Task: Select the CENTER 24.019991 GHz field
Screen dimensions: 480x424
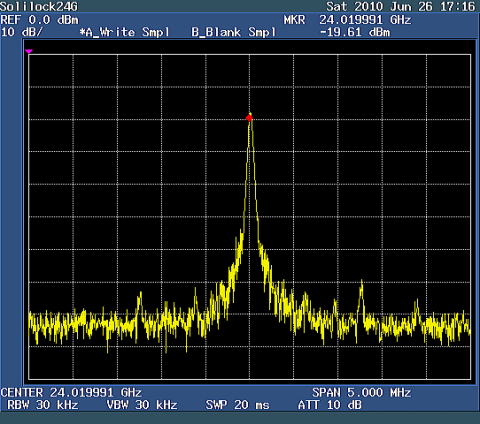Action: coord(71,392)
